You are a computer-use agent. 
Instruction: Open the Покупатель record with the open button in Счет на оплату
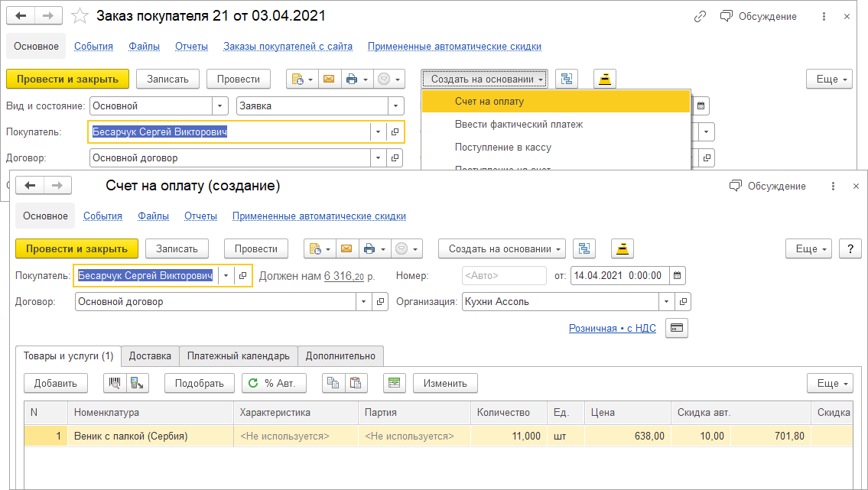click(x=242, y=275)
